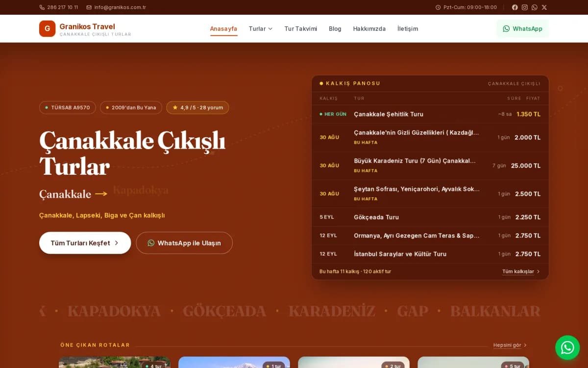Viewport: 588px width, 368px height.
Task: Click the WhatsApp ile Ulaşın button
Action: tap(184, 243)
